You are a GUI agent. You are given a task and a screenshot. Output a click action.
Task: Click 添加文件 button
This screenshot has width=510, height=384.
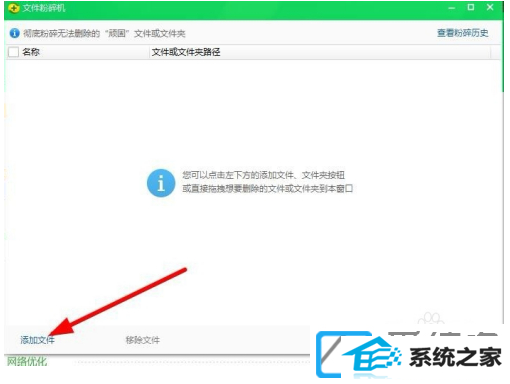[x=37, y=340]
